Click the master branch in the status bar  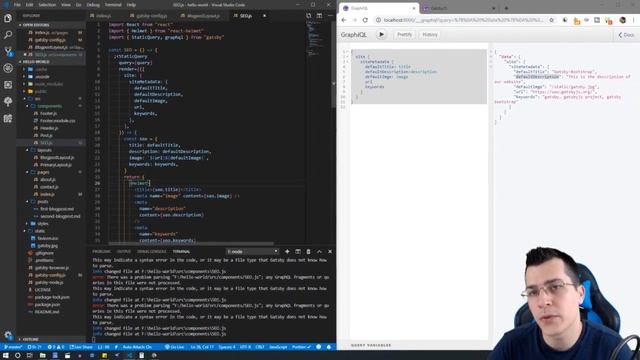tap(13, 347)
